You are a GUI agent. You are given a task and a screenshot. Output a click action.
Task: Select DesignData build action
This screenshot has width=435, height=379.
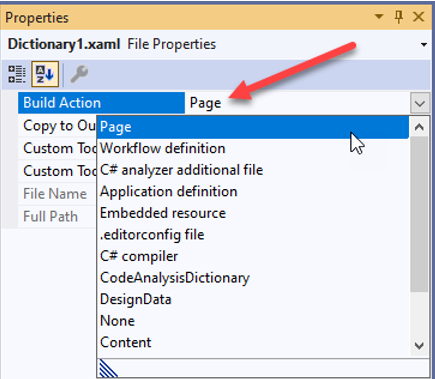click(253, 299)
